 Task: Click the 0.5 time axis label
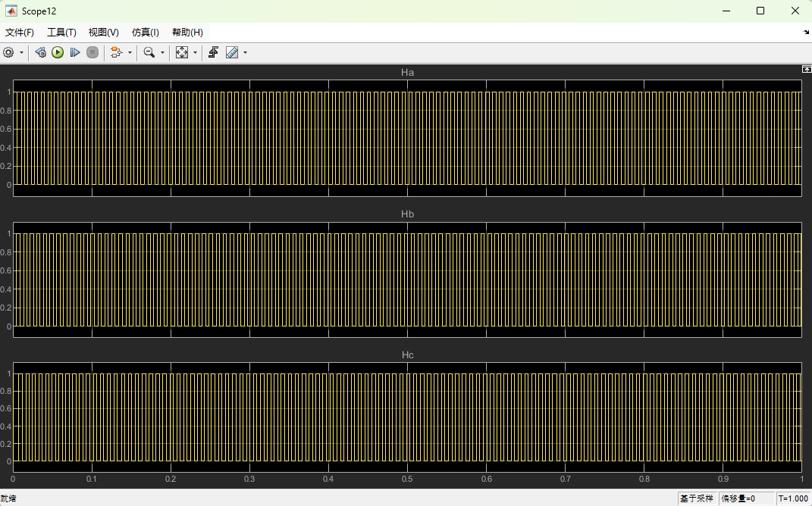tap(408, 479)
